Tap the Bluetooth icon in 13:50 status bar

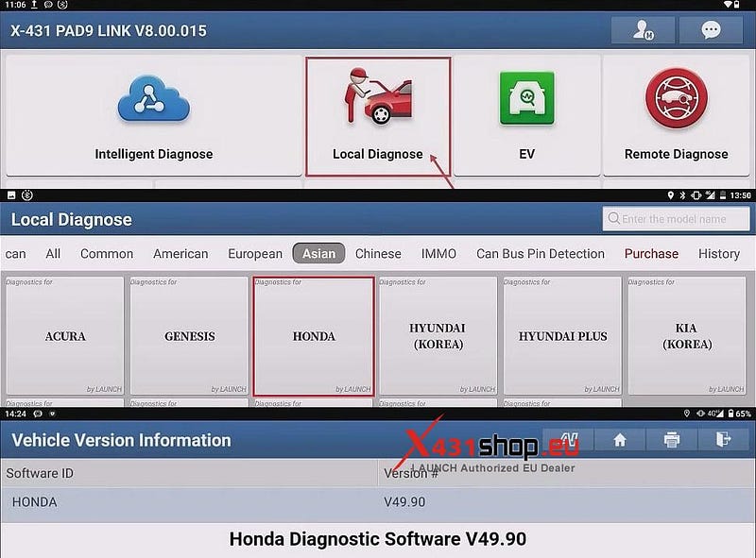pyautogui.click(x=682, y=195)
